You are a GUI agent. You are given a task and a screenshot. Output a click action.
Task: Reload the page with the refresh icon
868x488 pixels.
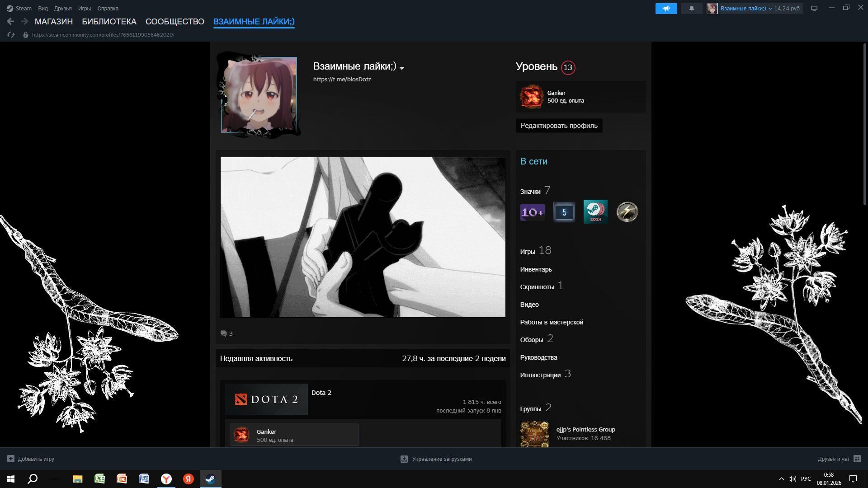(x=11, y=35)
